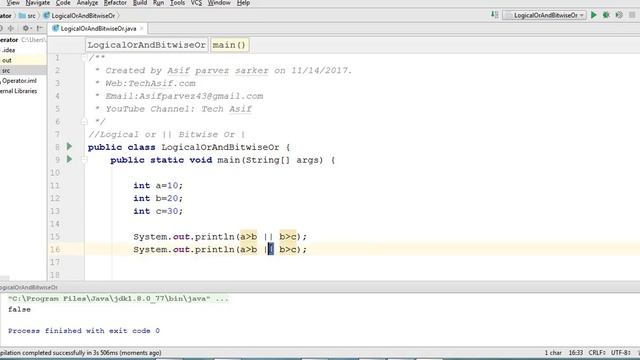The image size is (640, 360).
Task: Click on 'int a=10;' at line 11
Action: tap(158, 185)
